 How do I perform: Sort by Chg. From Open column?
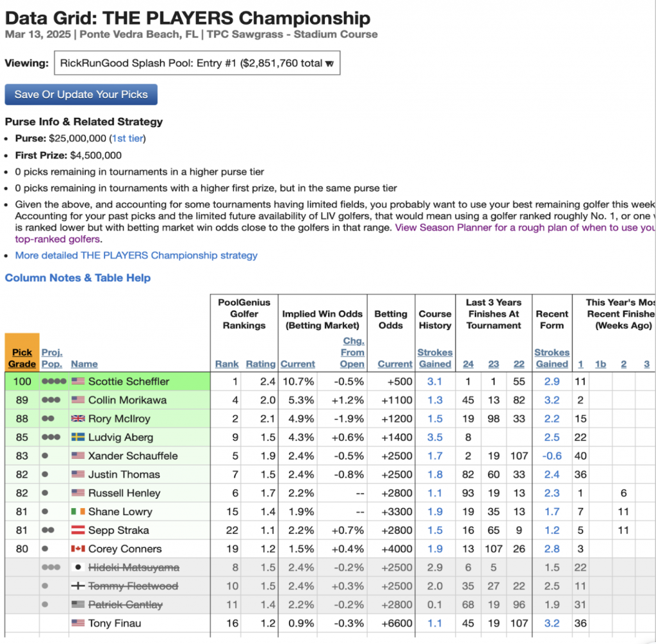click(352, 352)
